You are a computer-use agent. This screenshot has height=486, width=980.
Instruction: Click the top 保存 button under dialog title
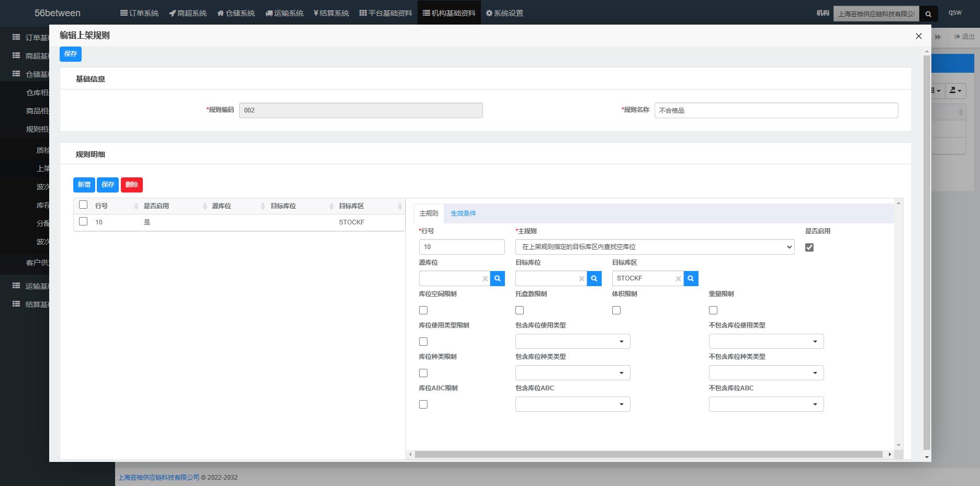71,54
